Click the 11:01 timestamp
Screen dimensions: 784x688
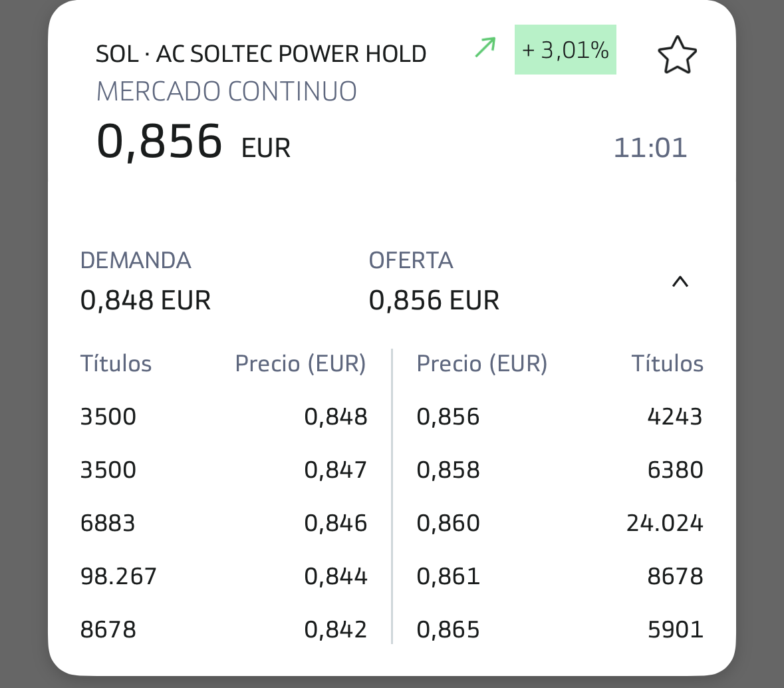coord(650,148)
